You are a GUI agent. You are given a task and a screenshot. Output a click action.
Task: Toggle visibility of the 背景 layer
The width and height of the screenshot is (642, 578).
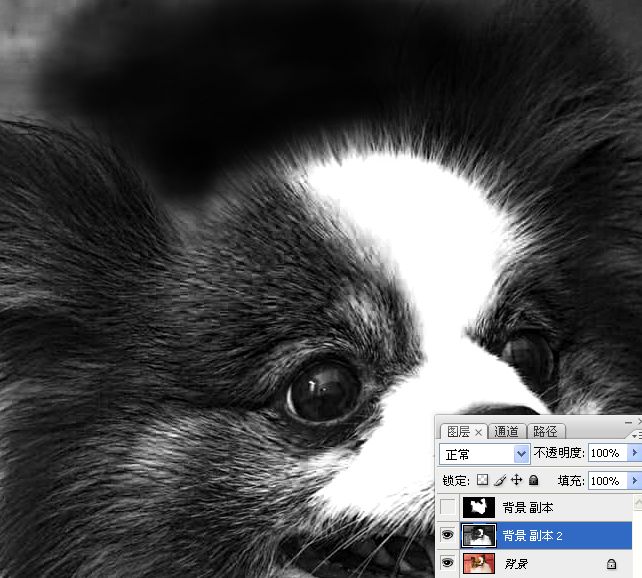[446, 564]
